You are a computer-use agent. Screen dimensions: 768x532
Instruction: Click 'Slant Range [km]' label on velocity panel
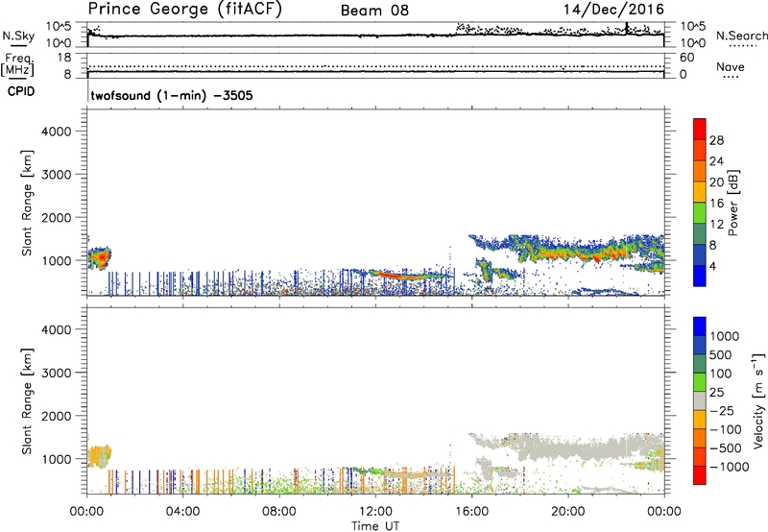pyautogui.click(x=27, y=401)
